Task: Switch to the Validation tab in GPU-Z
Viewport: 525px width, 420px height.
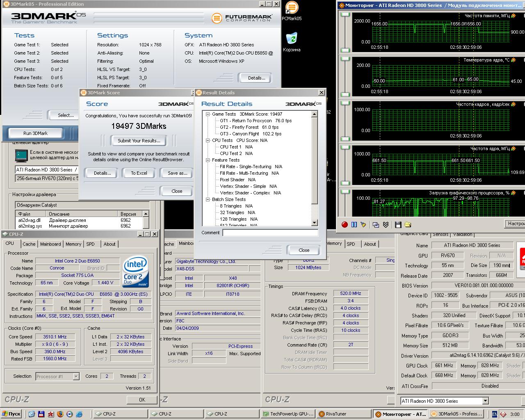Action: click(463, 235)
